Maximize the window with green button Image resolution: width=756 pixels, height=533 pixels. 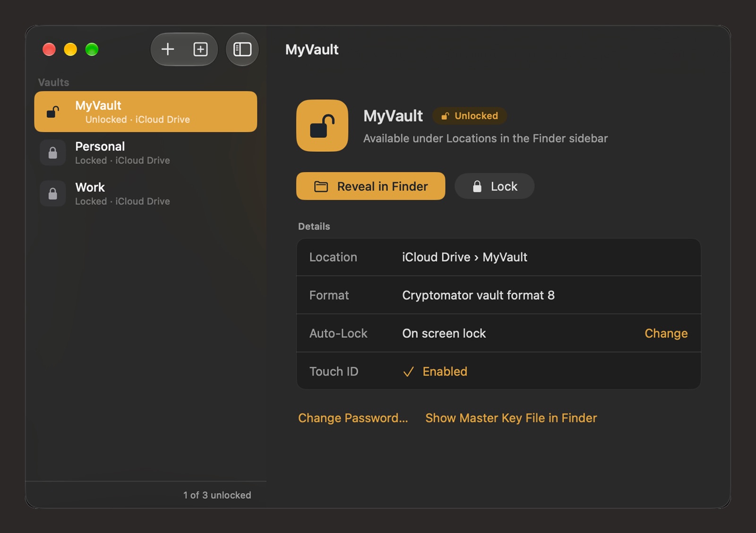pyautogui.click(x=92, y=49)
